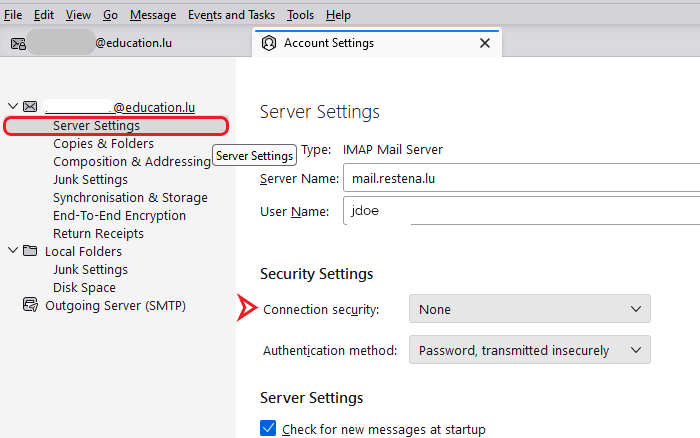Open the Message menu
This screenshot has width=700, height=438.
pyautogui.click(x=152, y=15)
